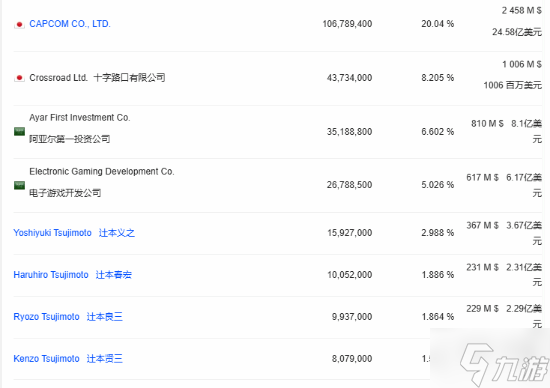Click the 367 M $ valuation
Viewport: 550px width, 388px height.
pos(482,225)
